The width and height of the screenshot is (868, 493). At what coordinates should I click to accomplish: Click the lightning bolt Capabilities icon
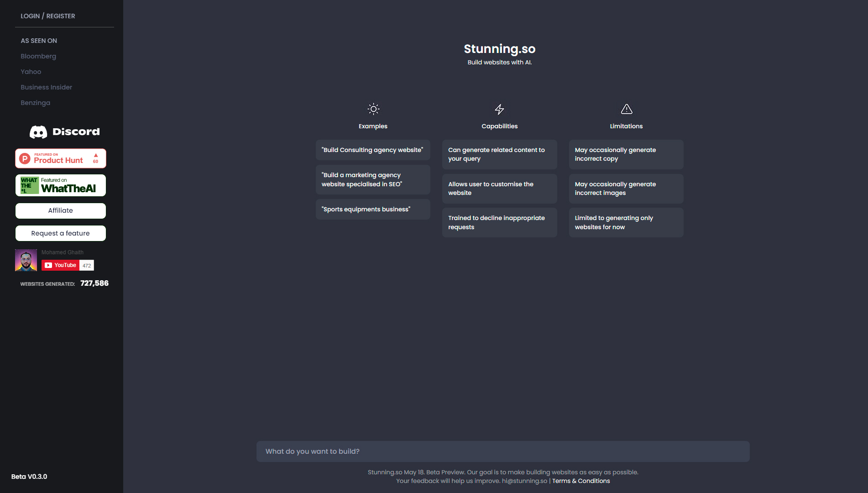(x=499, y=109)
